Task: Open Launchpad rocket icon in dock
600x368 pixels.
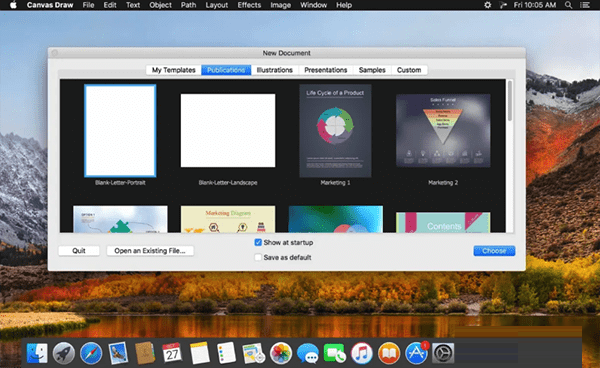Action: click(64, 353)
